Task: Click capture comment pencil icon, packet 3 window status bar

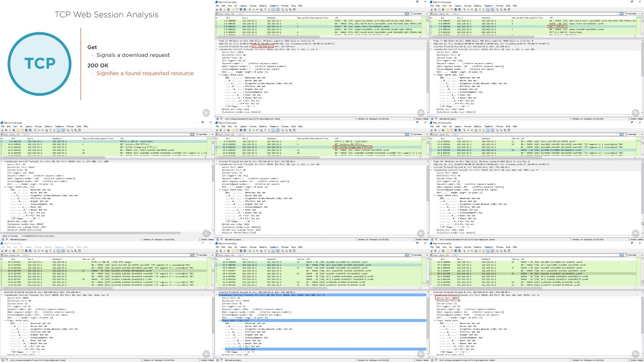Action: 221,119
